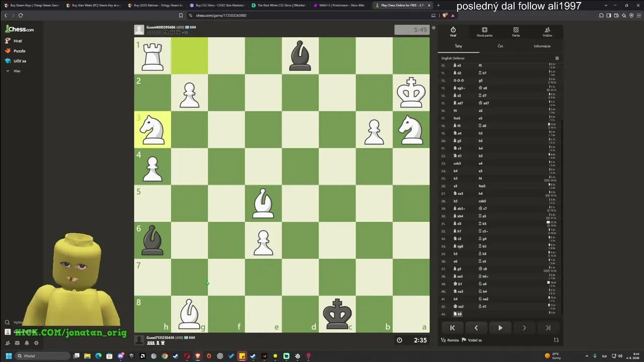Open a new browser tab
The height and width of the screenshot is (362, 644).
tap(438, 5)
